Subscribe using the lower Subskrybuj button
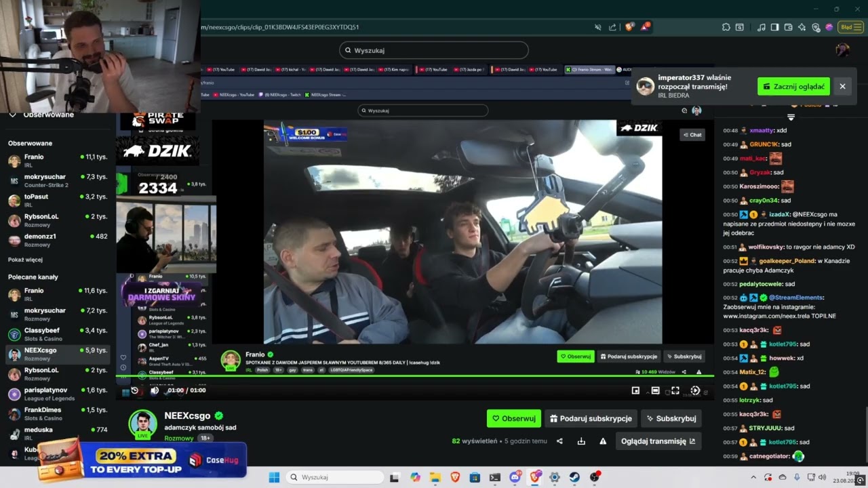 pyautogui.click(x=671, y=419)
